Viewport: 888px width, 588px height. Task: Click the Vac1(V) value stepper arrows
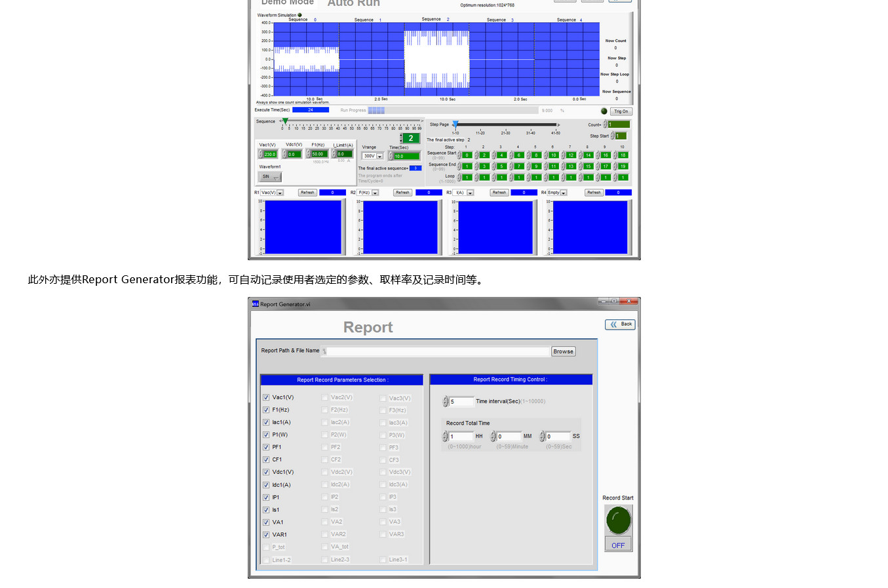coord(260,154)
